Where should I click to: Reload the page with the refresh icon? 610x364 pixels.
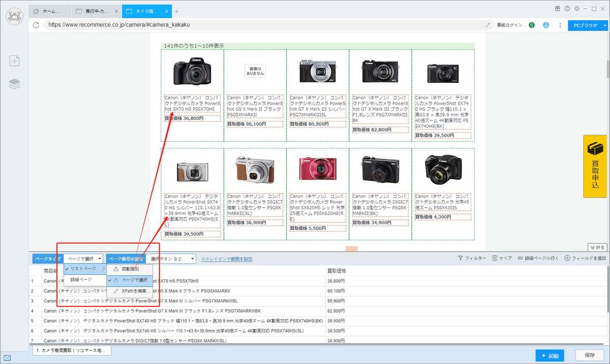(36, 25)
